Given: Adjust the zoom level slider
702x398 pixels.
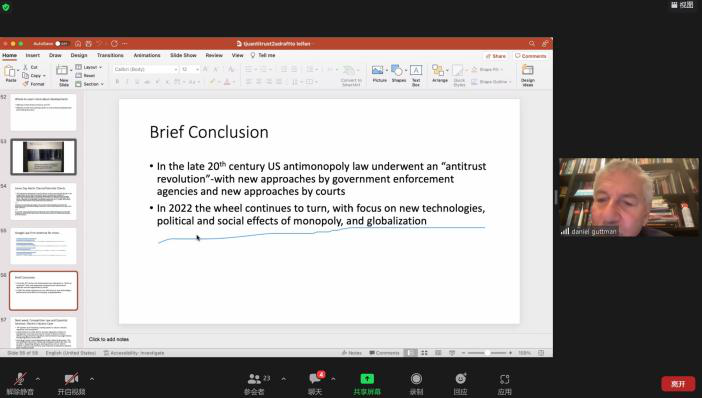Looking at the screenshot, I should point(487,353).
